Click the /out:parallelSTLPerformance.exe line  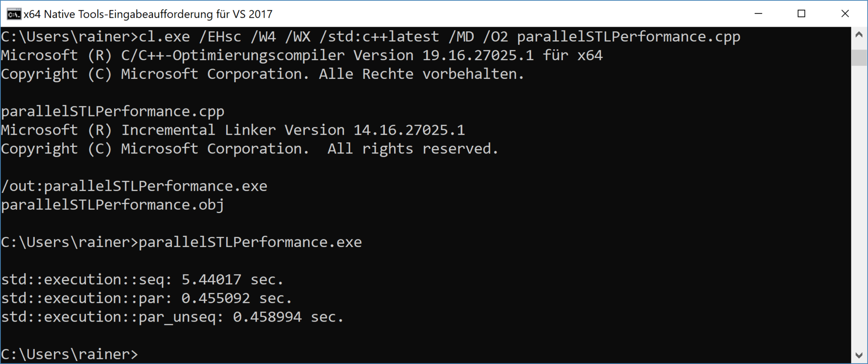pos(134,186)
